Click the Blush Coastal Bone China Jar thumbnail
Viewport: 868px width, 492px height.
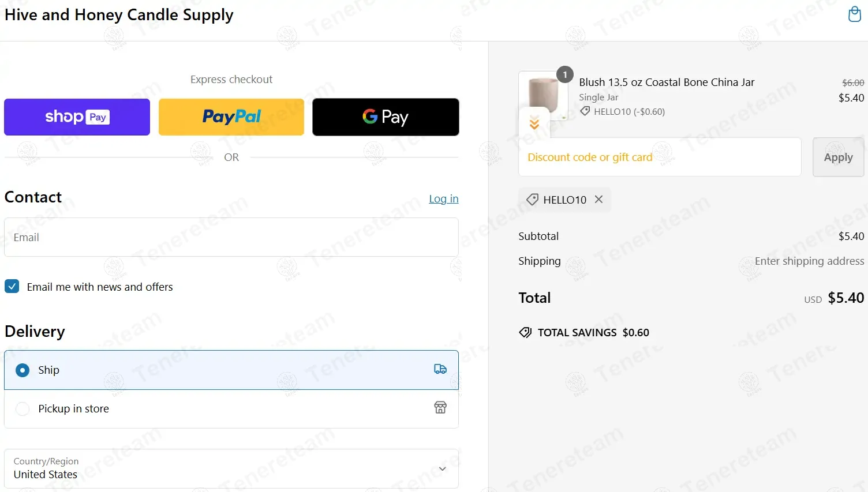(543, 96)
